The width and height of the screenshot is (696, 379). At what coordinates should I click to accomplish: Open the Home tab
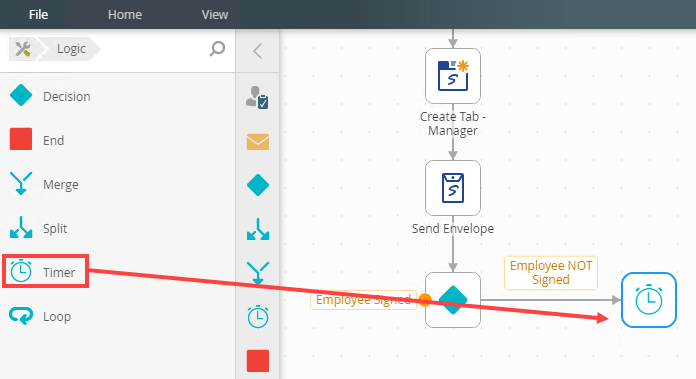[x=125, y=14]
